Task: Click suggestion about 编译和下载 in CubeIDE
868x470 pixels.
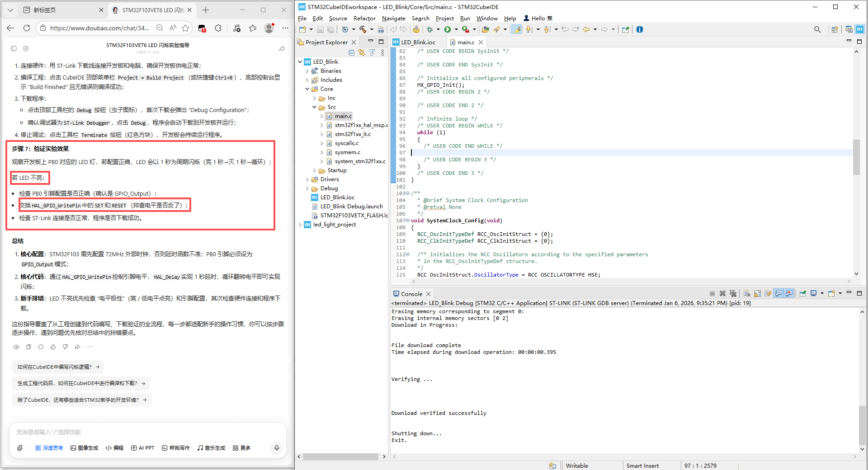Action: tap(81, 383)
